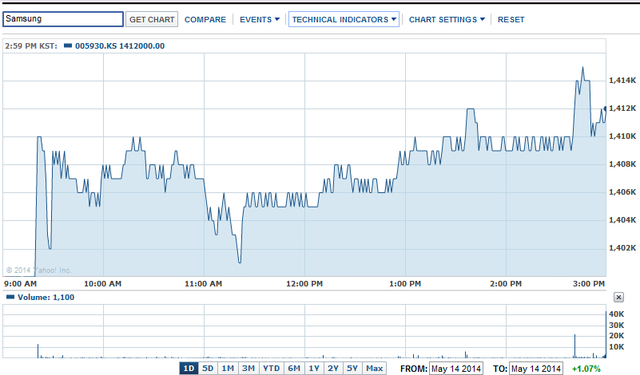Image resolution: width=640 pixels, height=375 pixels.
Task: Choose the 3M range
Action: pos(248,368)
